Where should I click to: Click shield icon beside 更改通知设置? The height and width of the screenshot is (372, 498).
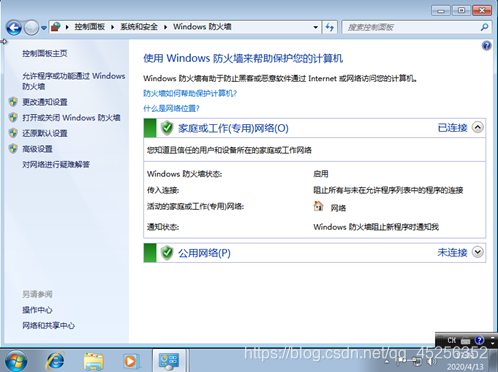(13, 102)
